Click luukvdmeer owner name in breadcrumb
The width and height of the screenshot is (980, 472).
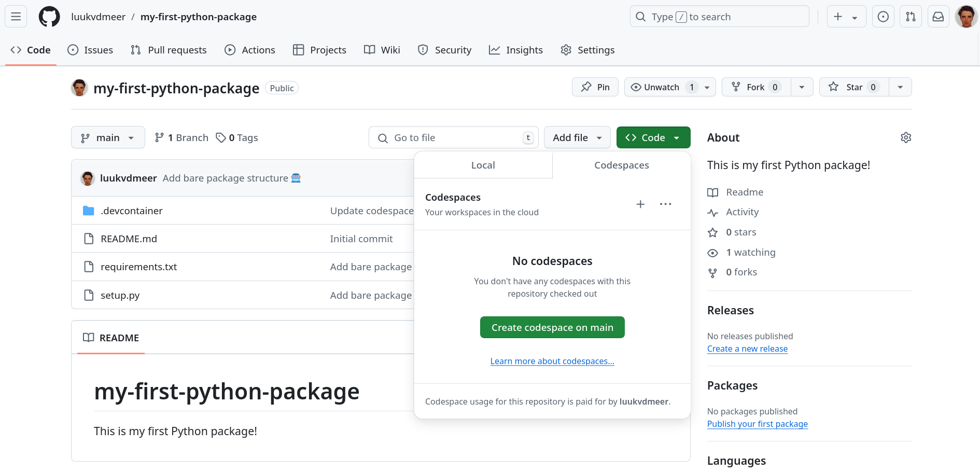(98, 17)
